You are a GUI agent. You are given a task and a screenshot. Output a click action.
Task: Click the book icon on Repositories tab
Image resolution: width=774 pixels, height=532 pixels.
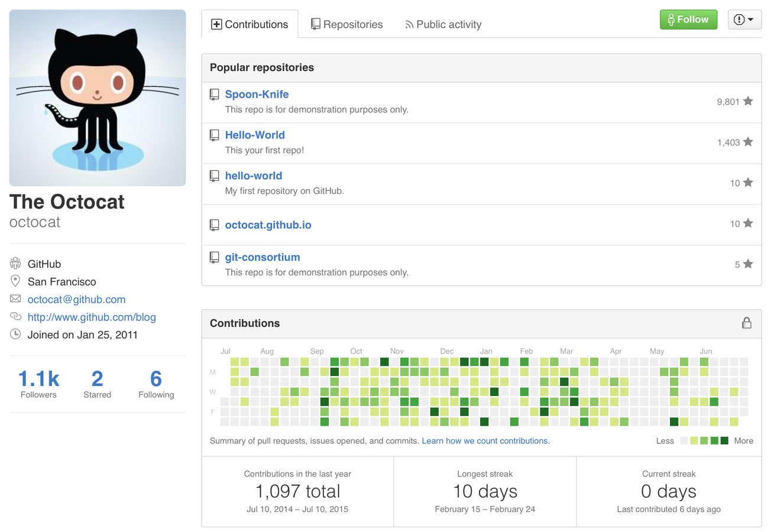(316, 24)
